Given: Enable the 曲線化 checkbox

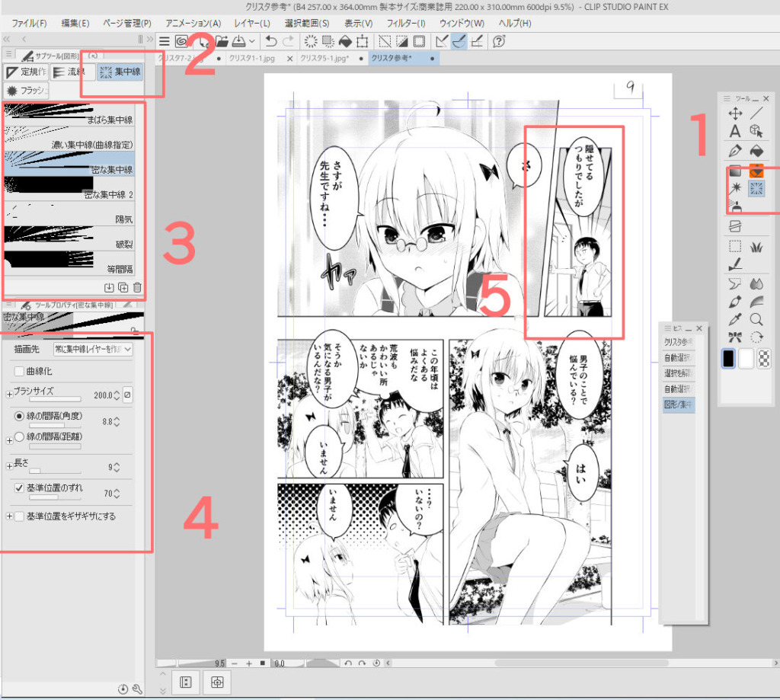Looking at the screenshot, I should coord(19,371).
